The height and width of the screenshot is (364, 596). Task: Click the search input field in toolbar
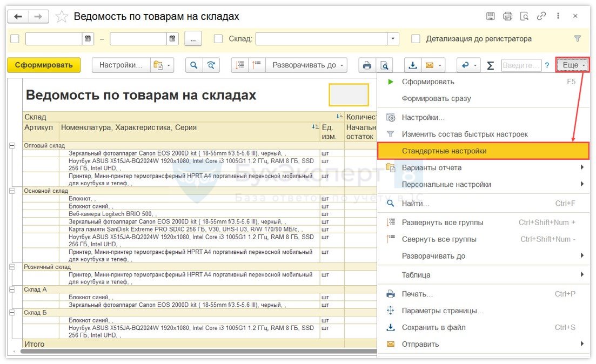point(521,65)
